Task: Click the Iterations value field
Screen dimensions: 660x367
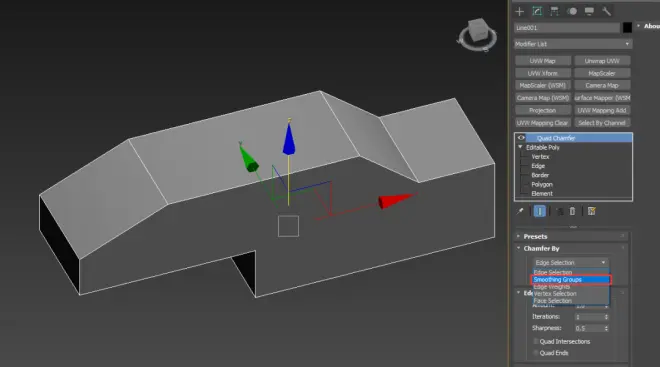Action: point(589,316)
